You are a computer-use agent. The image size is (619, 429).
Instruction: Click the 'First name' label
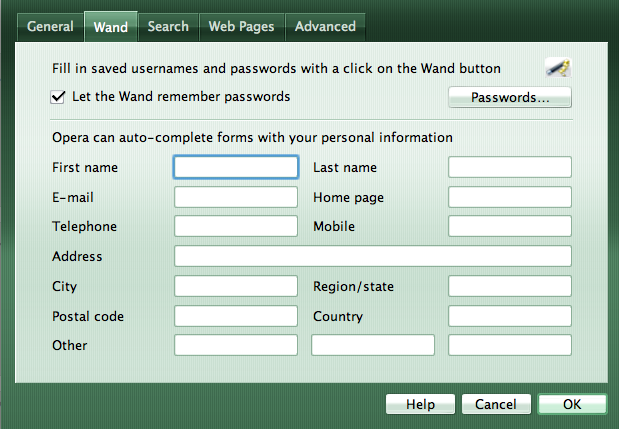[x=85, y=167]
